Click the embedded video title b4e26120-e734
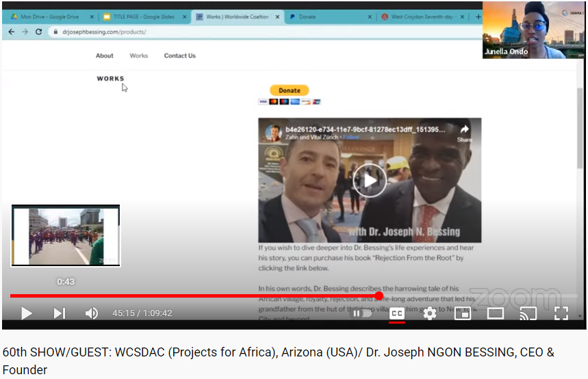 pos(366,129)
